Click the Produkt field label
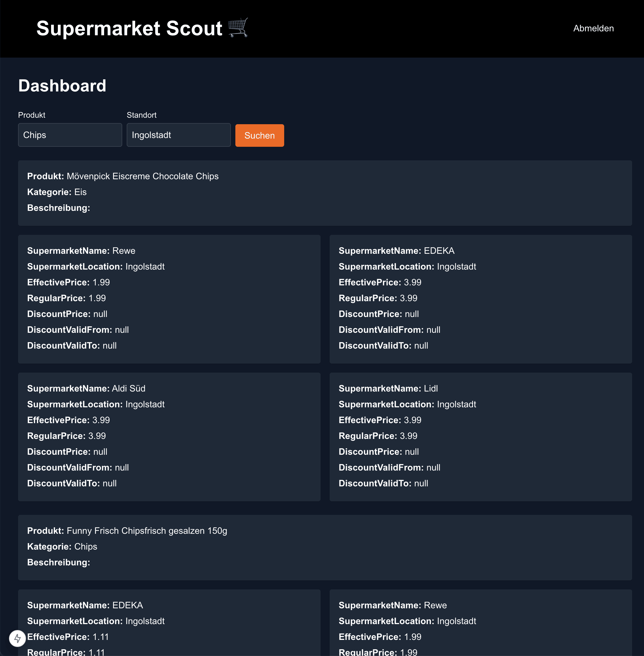The height and width of the screenshot is (656, 644). click(31, 115)
